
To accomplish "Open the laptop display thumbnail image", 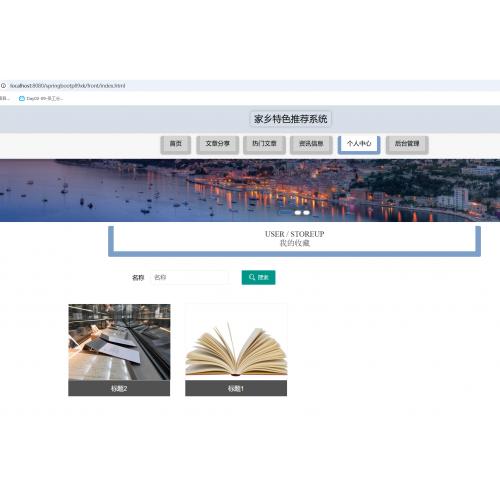I will pyautogui.click(x=119, y=342).
